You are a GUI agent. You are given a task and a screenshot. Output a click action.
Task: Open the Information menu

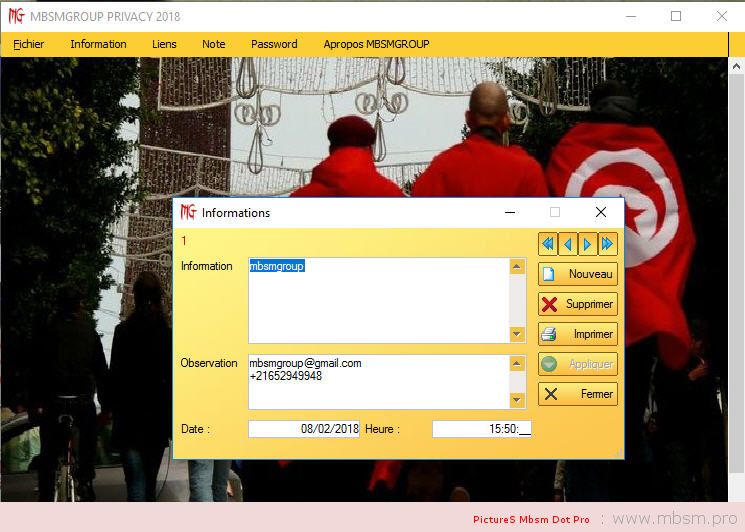pyautogui.click(x=98, y=44)
